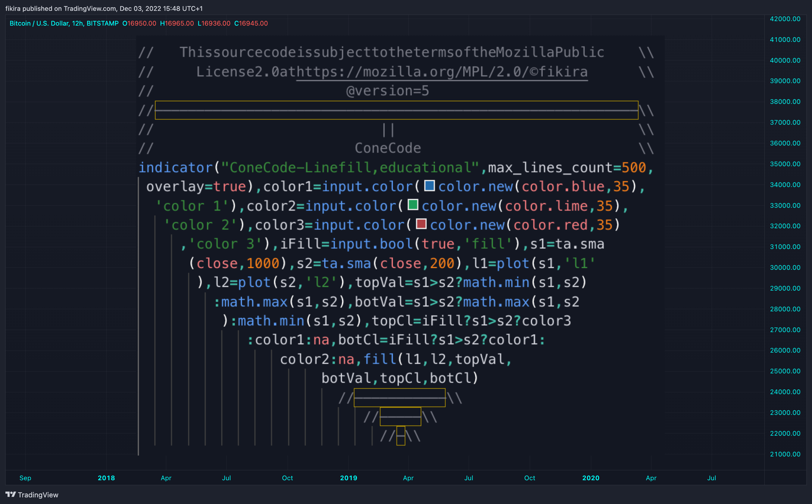Click the botVal,topCl,botCl) code line

[400, 378]
